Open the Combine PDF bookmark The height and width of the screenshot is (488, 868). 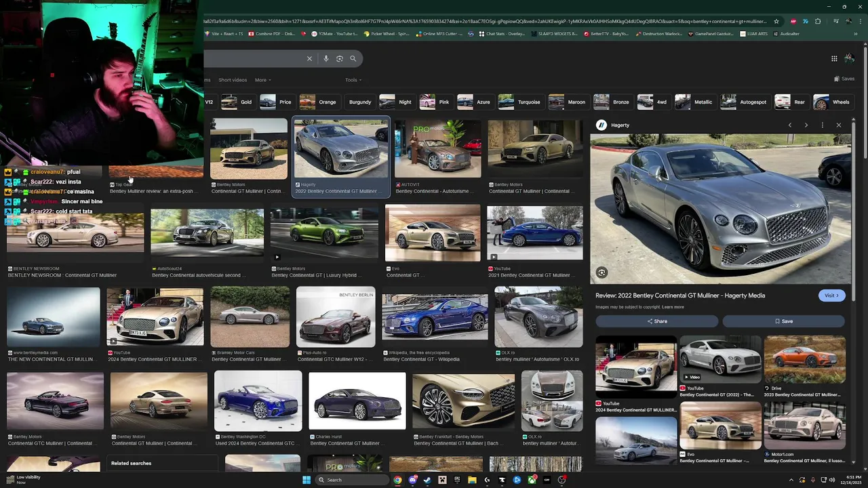[271, 34]
